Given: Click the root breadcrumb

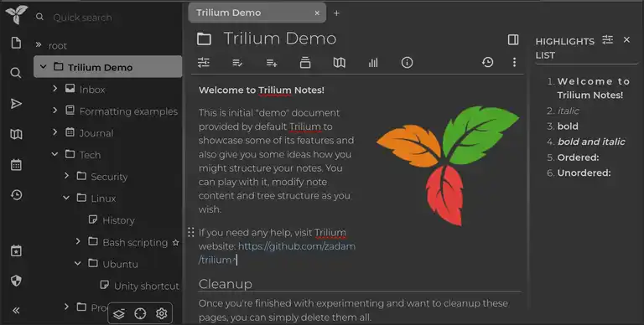Looking at the screenshot, I should [x=57, y=45].
